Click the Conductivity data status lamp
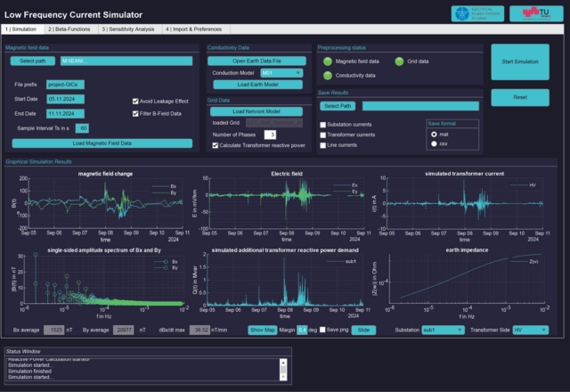 [x=328, y=76]
